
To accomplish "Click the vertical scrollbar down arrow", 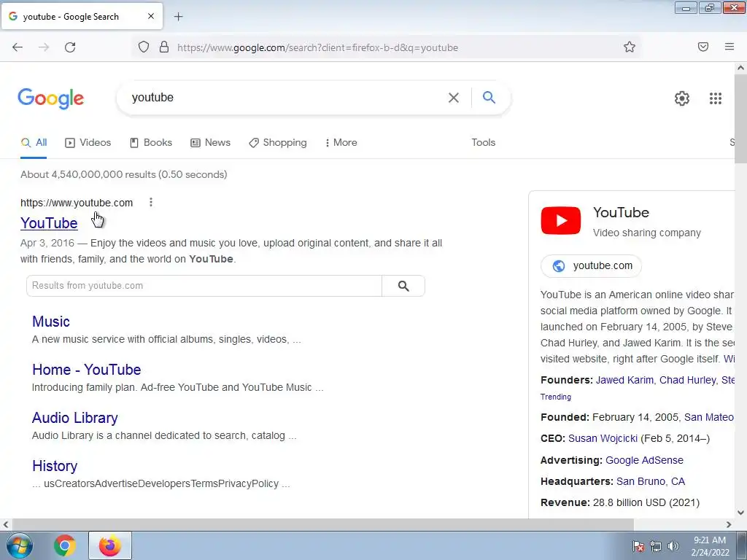I will pos(740,513).
